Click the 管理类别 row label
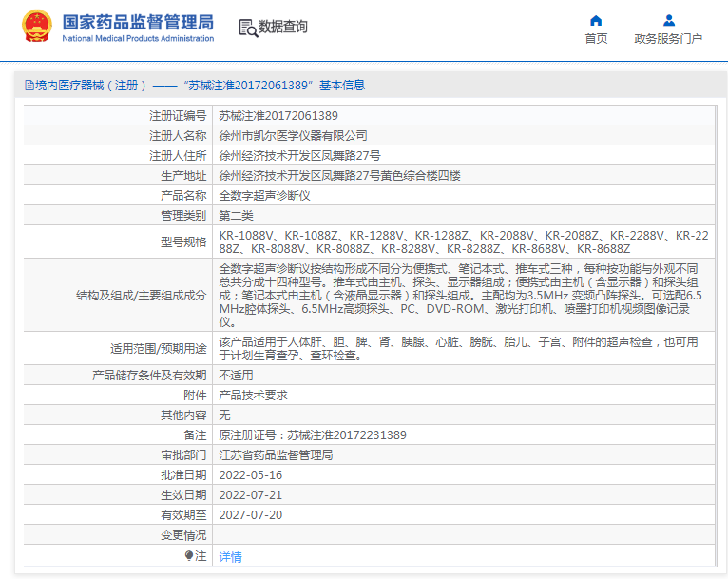Screen dimensions: 728x579 183,216
